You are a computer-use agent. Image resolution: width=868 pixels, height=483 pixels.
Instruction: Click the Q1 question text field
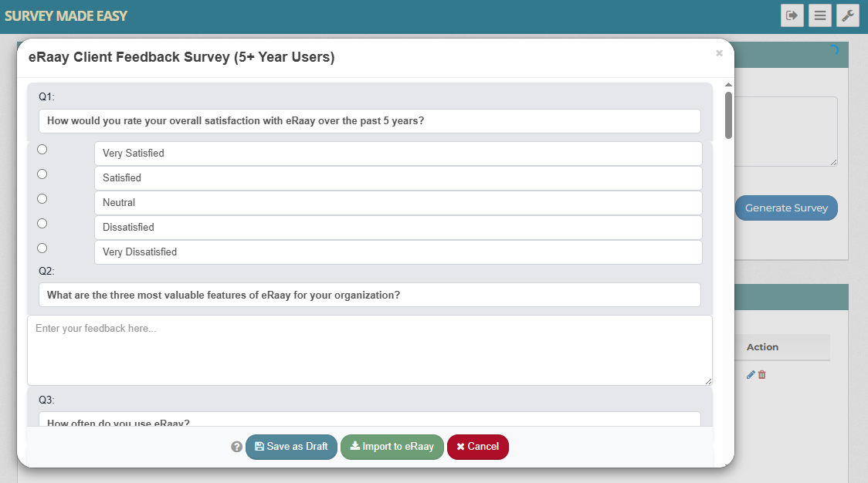coord(370,121)
